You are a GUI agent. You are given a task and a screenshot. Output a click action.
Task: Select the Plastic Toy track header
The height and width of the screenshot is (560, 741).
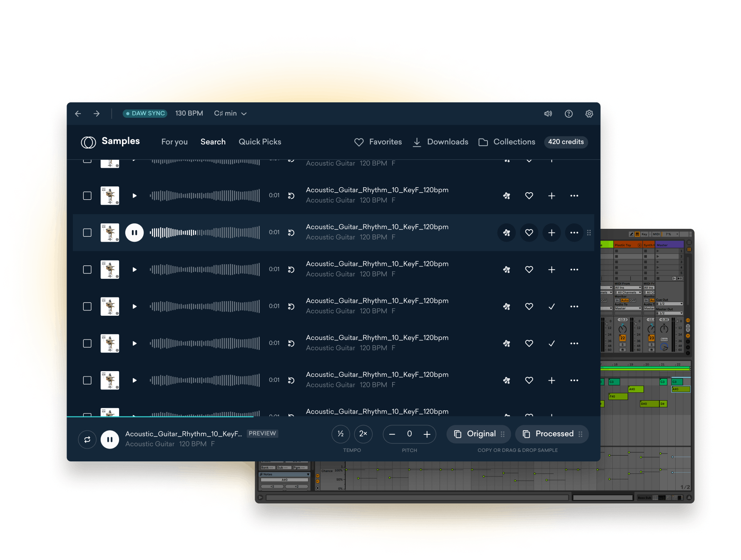pos(628,245)
